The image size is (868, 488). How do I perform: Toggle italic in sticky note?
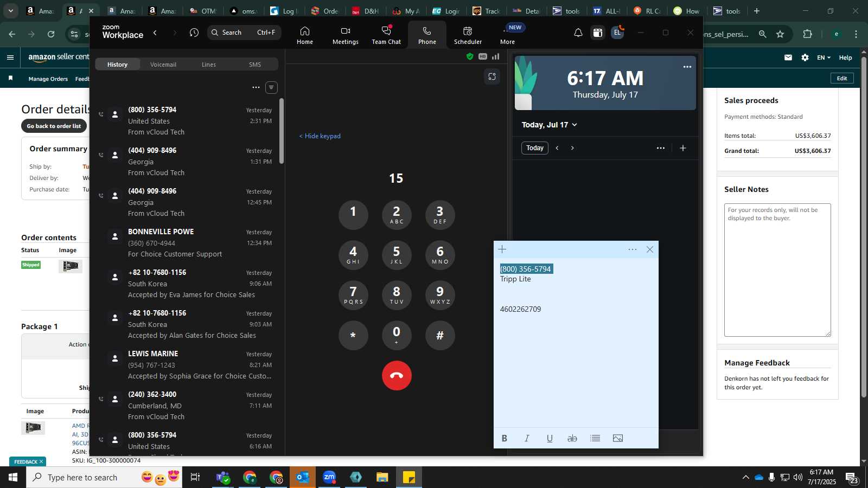coord(527,439)
